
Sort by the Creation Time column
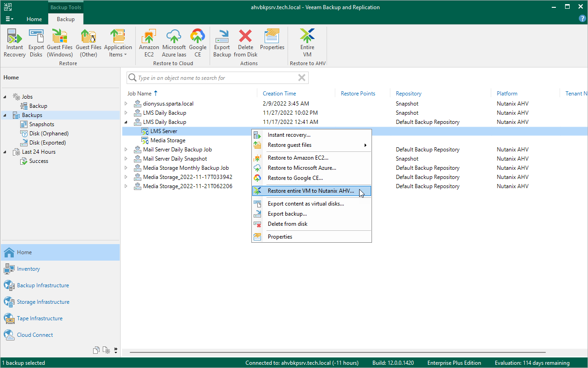[279, 94]
